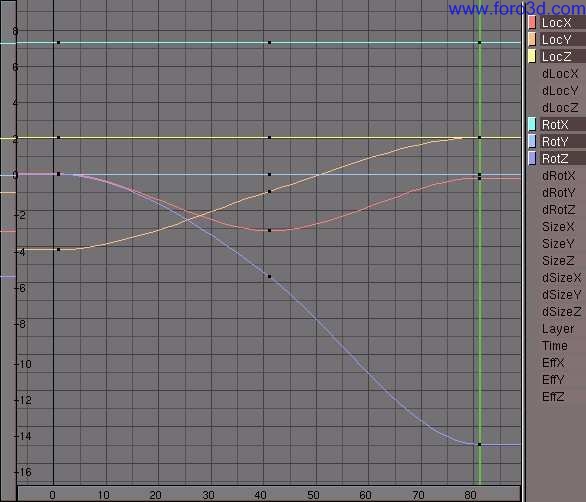Select the Layer channel
586x502 pixels.
(x=558, y=329)
